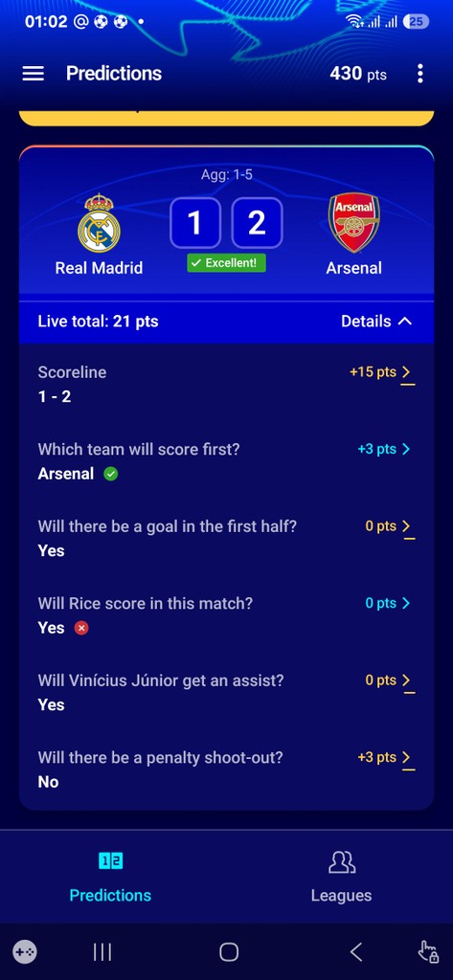This screenshot has width=453, height=980.
Task: Open penalty shoot-out question +3 pts chevron
Action: point(407,758)
